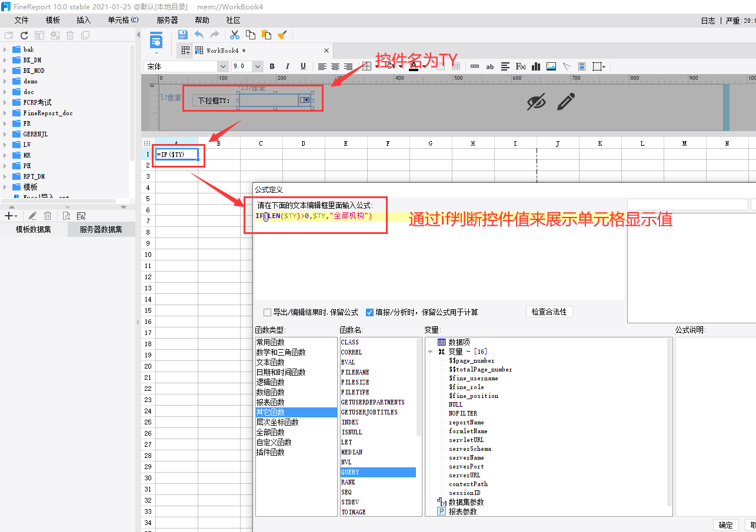Insert an image with picture icon
The height and width of the screenshot is (532, 756).
coord(551,66)
